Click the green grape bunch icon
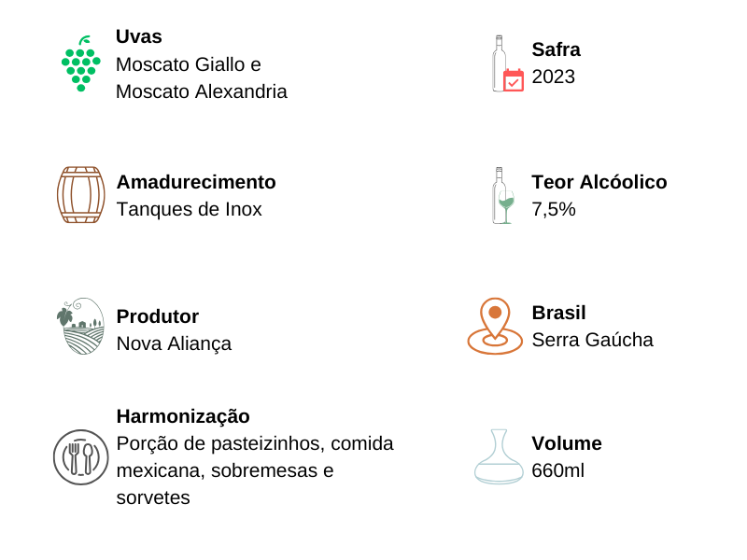The height and width of the screenshot is (560, 747). click(81, 63)
